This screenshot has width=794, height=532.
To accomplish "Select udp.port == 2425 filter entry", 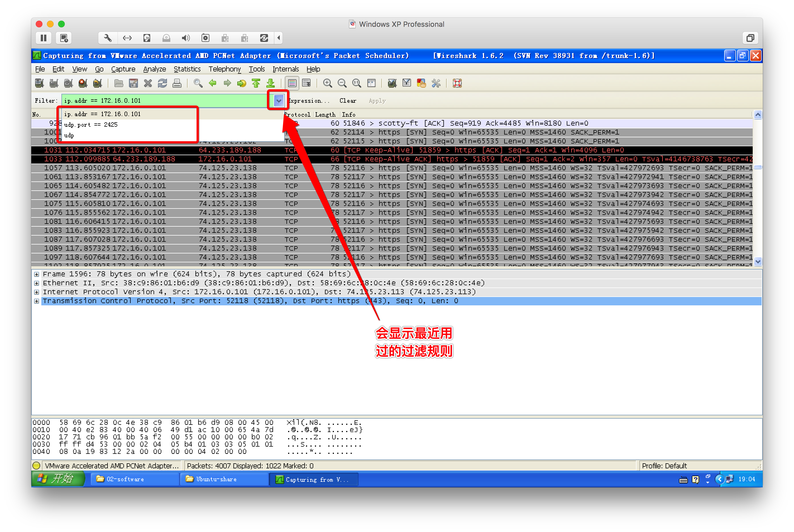I will (91, 124).
